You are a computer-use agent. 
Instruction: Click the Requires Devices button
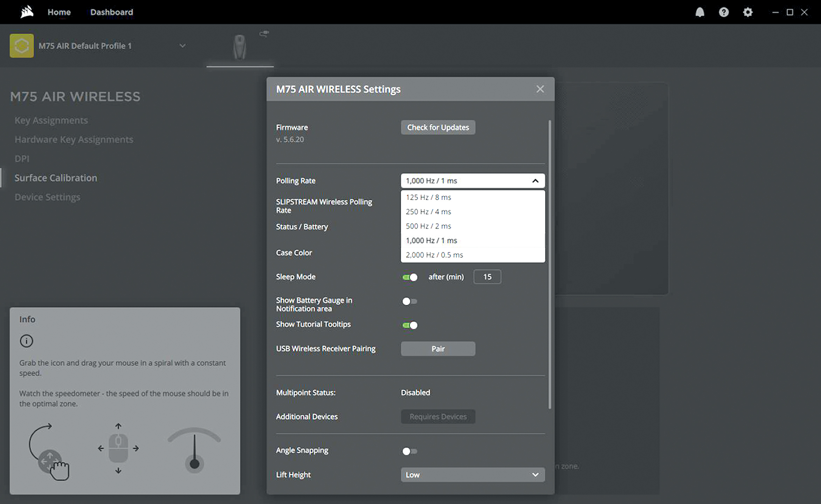coord(438,416)
